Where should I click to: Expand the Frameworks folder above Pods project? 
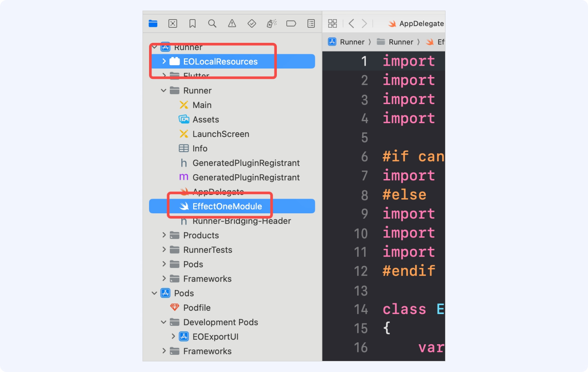(164, 279)
